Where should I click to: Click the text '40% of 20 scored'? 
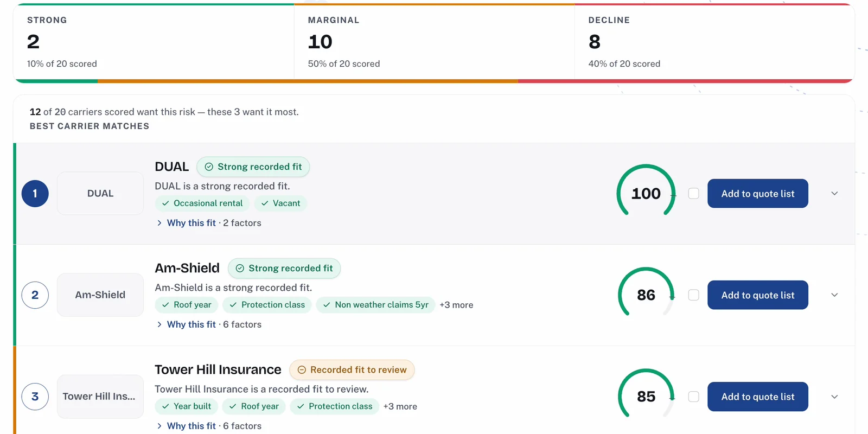tap(624, 63)
